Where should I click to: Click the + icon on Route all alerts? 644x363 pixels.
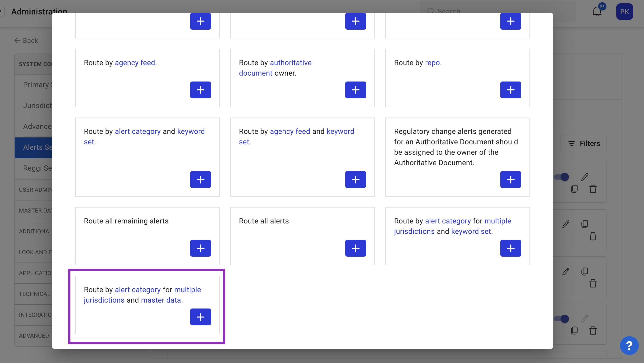point(356,248)
